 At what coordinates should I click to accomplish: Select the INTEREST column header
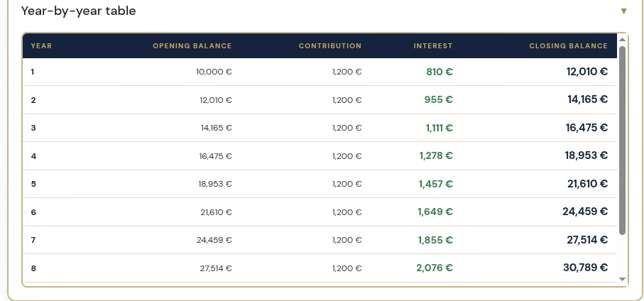pyautogui.click(x=433, y=46)
